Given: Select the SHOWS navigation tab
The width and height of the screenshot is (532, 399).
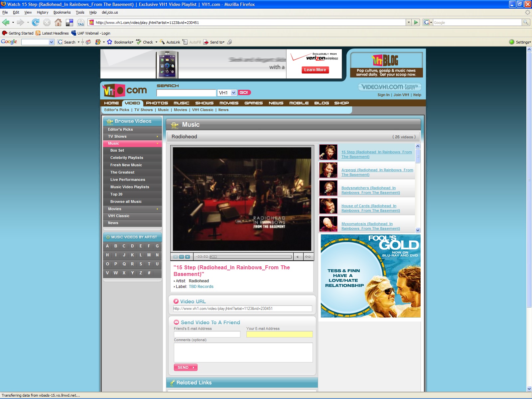Looking at the screenshot, I should point(204,103).
